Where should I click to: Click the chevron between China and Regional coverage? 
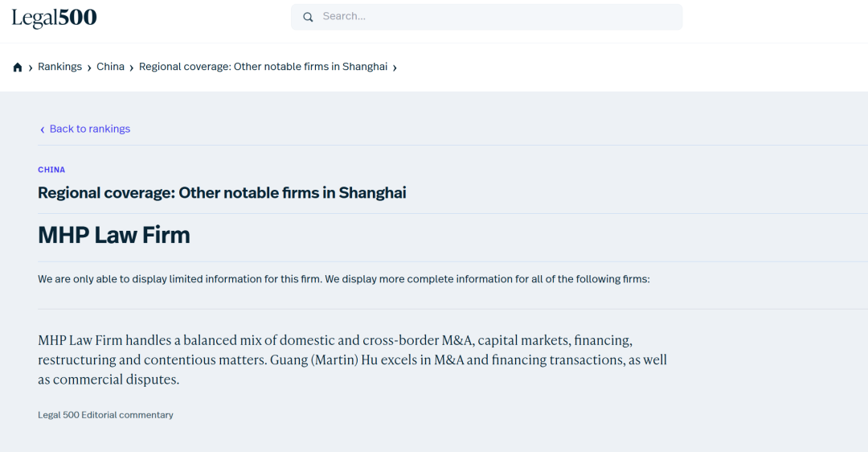[x=132, y=68]
